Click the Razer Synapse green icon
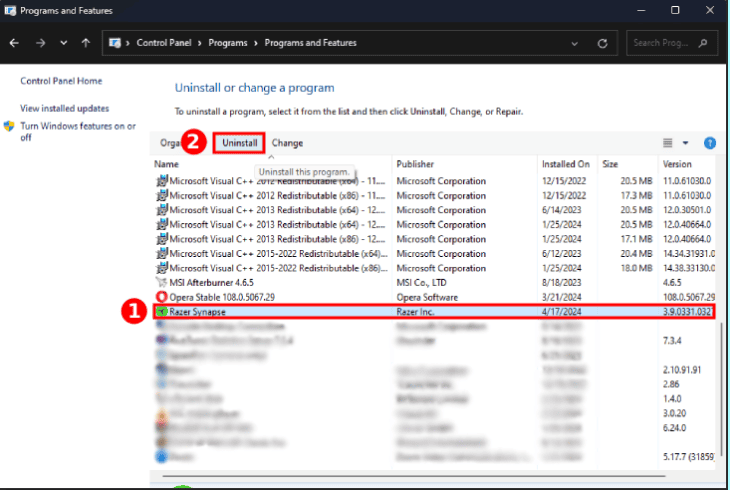 tap(162, 312)
